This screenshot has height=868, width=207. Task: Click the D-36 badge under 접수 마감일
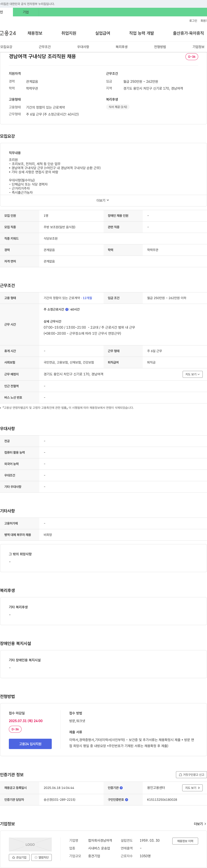point(15,729)
